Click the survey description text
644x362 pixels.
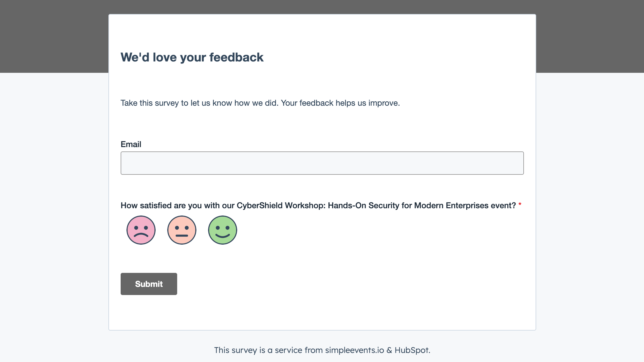[260, 103]
